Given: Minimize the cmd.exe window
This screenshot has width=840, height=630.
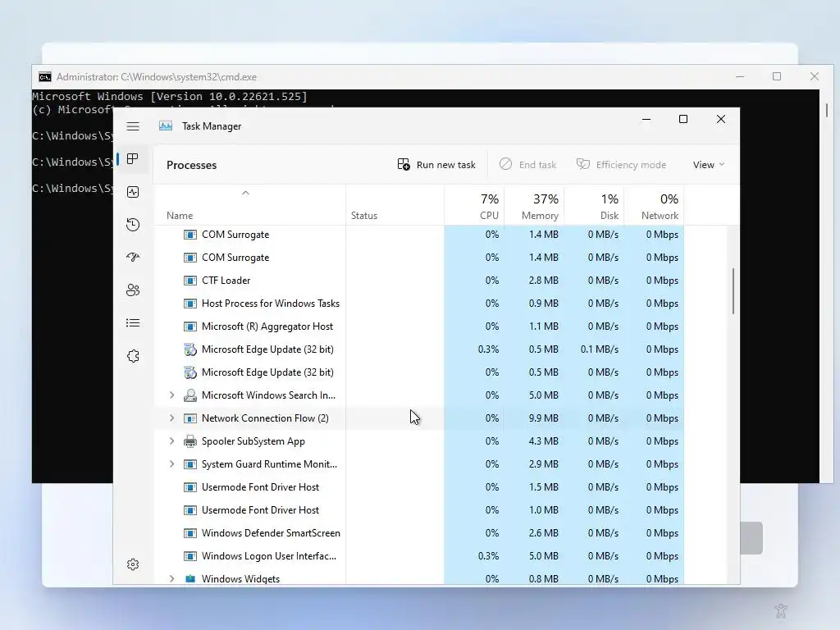Looking at the screenshot, I should click(740, 76).
